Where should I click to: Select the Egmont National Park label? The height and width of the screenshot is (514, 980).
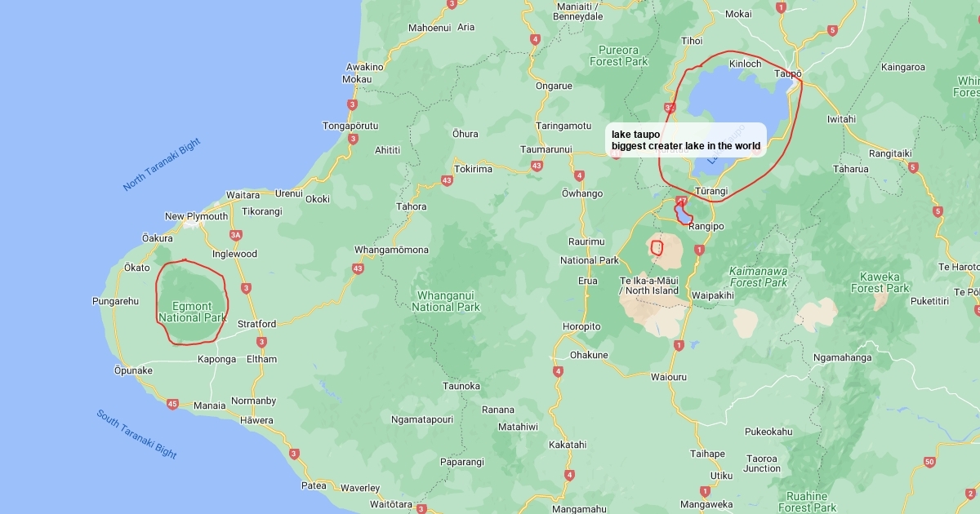point(192,312)
